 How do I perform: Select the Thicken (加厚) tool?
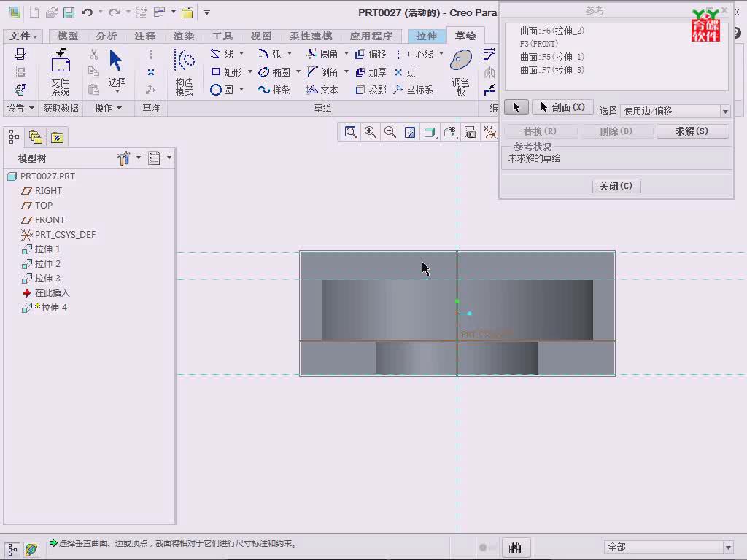371,72
